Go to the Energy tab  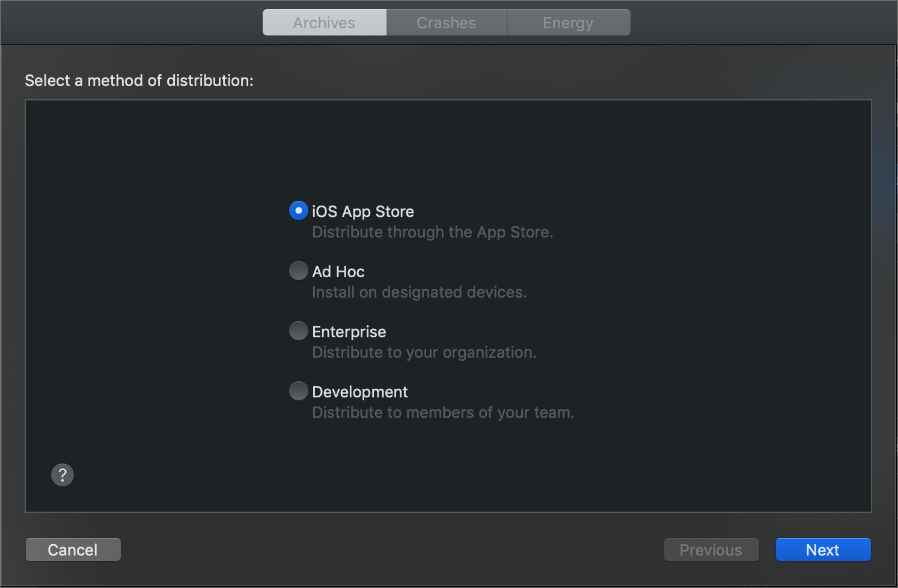(569, 22)
